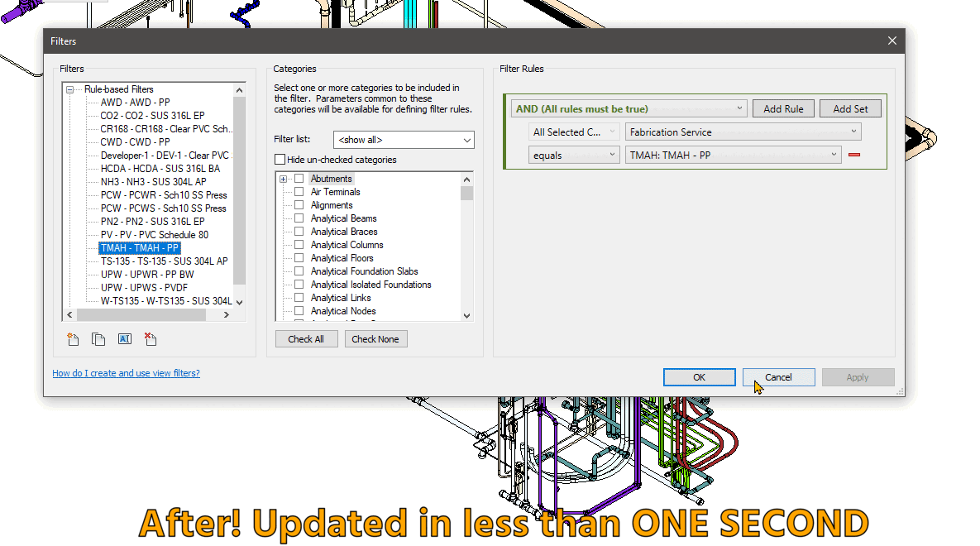Select the CWD - CWD - PP filter
This screenshot has width=980, height=546.
coord(135,142)
